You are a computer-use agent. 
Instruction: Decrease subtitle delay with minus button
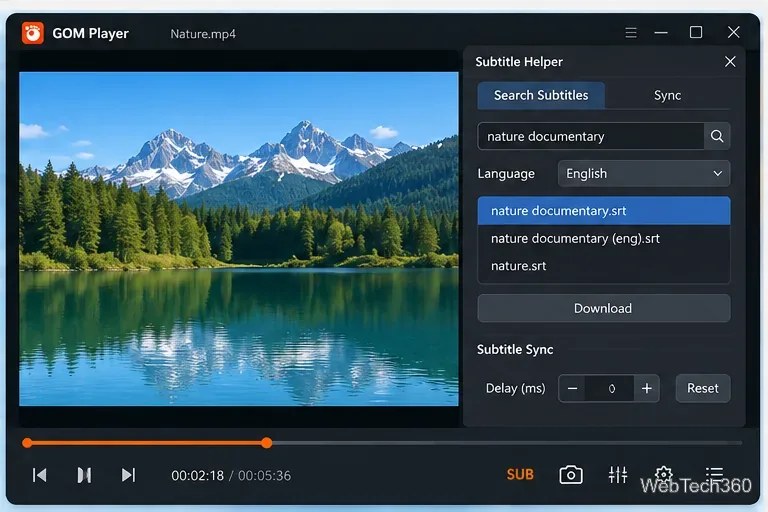[573, 389]
